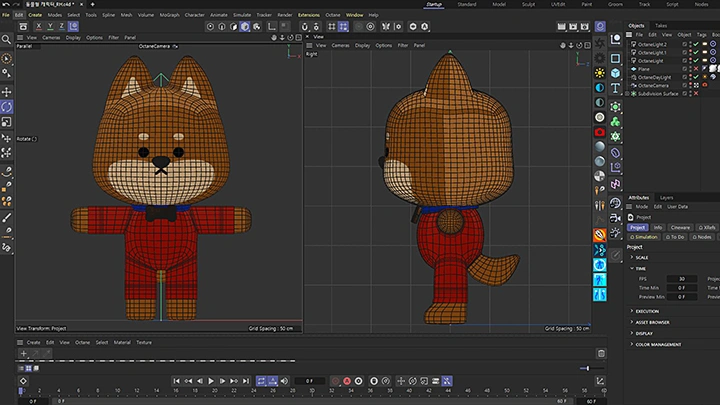The height and width of the screenshot is (405, 720).
Task: Click the orange striped sphere icon
Action: point(600,235)
